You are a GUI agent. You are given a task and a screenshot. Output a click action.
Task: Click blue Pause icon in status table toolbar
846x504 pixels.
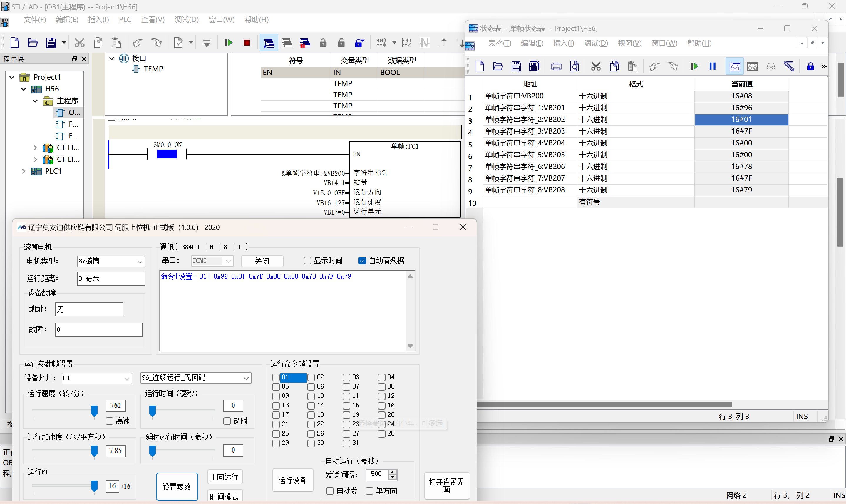pos(713,66)
